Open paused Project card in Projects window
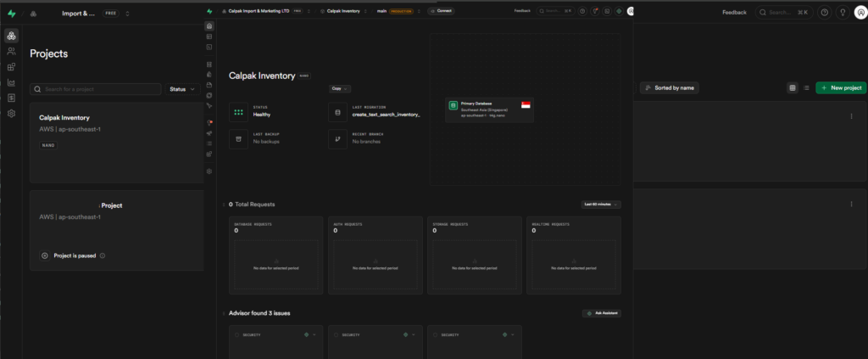This screenshot has width=868, height=359. click(119, 231)
